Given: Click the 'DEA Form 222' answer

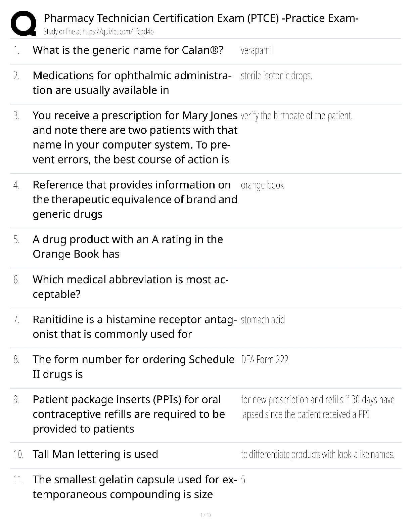Looking at the screenshot, I should [x=265, y=360].
